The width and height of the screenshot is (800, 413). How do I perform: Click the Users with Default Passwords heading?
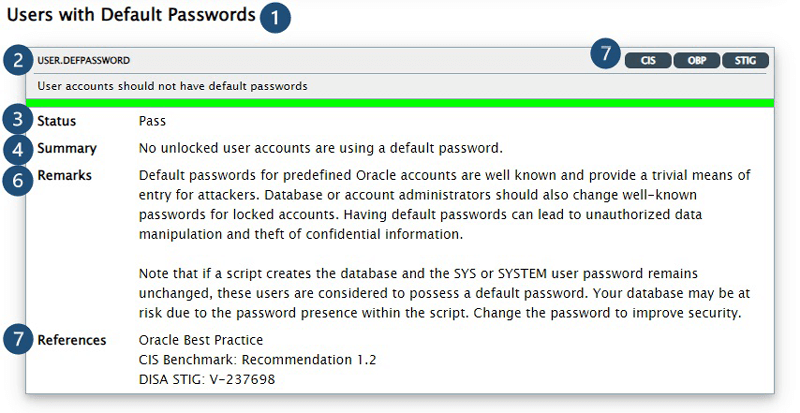(x=131, y=15)
